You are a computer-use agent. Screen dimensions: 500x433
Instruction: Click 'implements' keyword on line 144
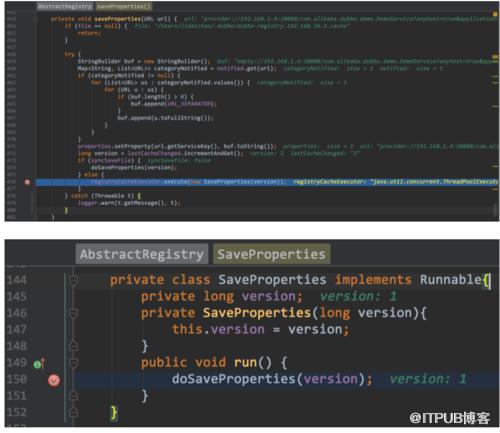pos(373,280)
